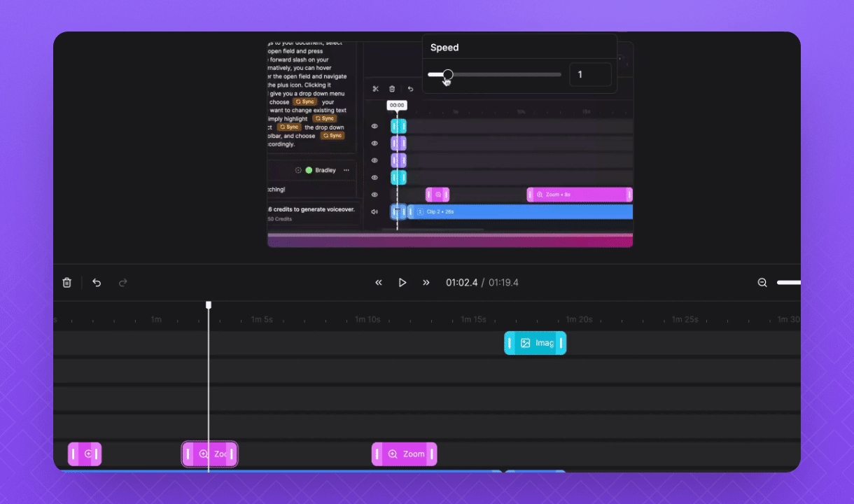Click the timeline zoom slider bar

[789, 283]
